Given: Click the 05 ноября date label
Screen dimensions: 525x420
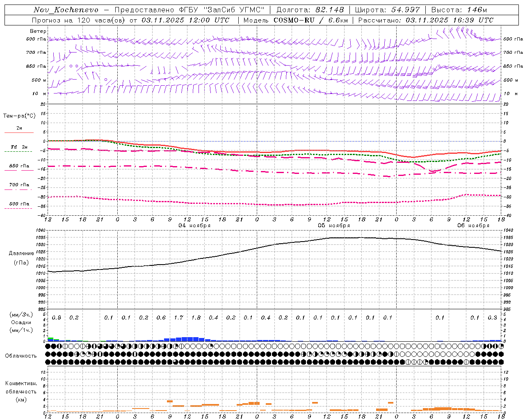Looking at the screenshot, I should tap(334, 226).
